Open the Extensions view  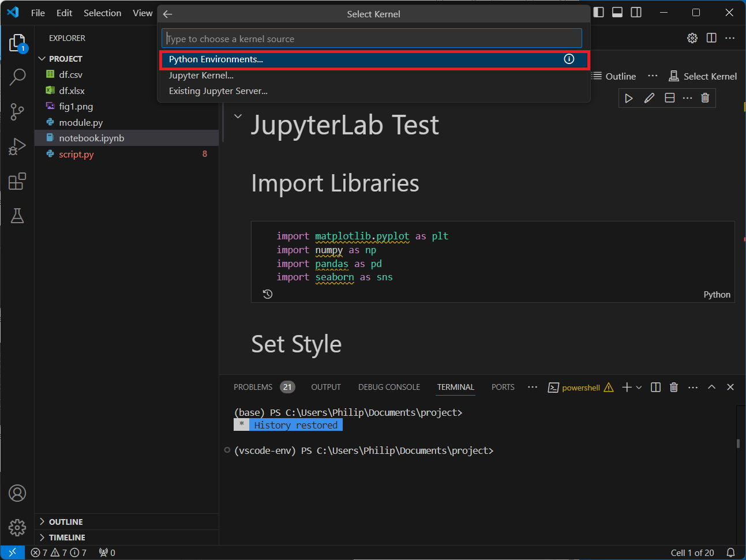pos(17,181)
